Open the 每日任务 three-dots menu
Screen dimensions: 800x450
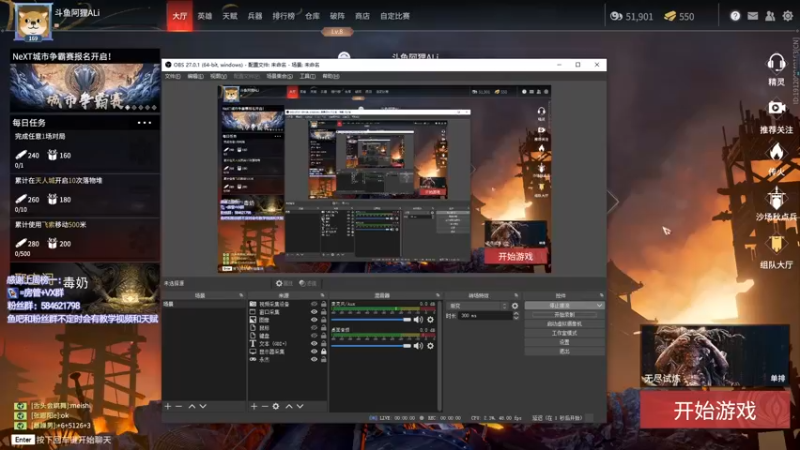(144, 122)
